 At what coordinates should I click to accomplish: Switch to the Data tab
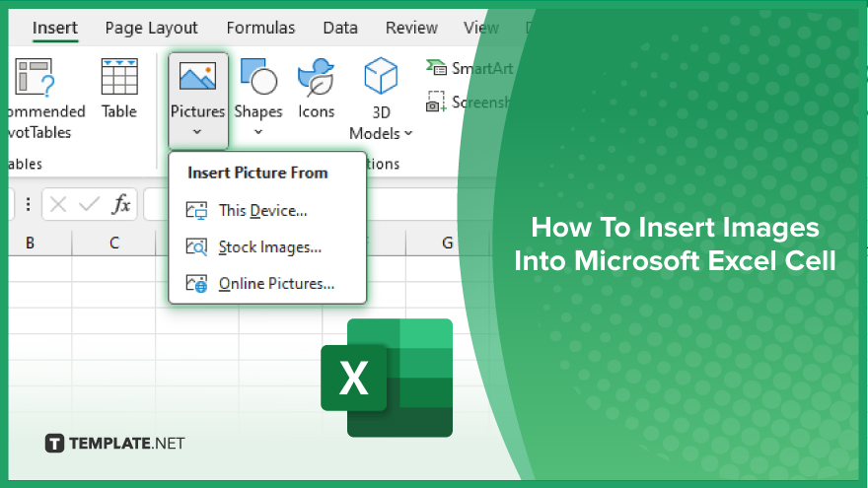click(340, 28)
